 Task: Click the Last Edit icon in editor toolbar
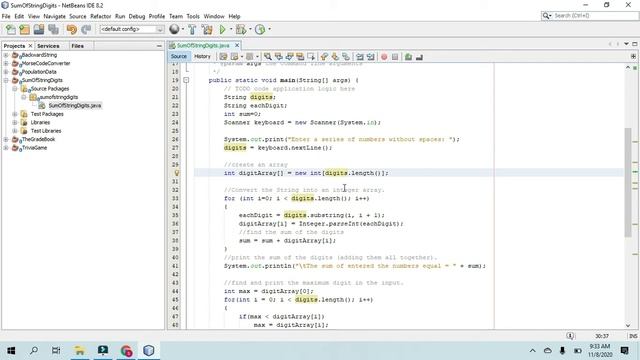223,57
